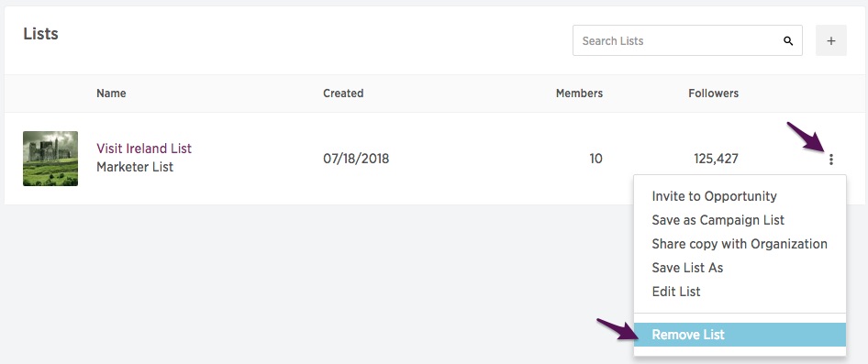The height and width of the screenshot is (364, 868).
Task: Click the highlighted Remove List option
Action: point(740,335)
